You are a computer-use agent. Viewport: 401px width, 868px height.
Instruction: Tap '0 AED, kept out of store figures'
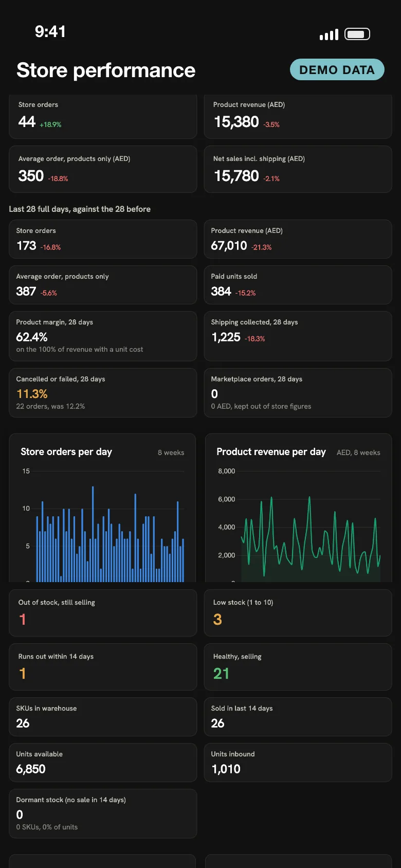[x=261, y=406]
